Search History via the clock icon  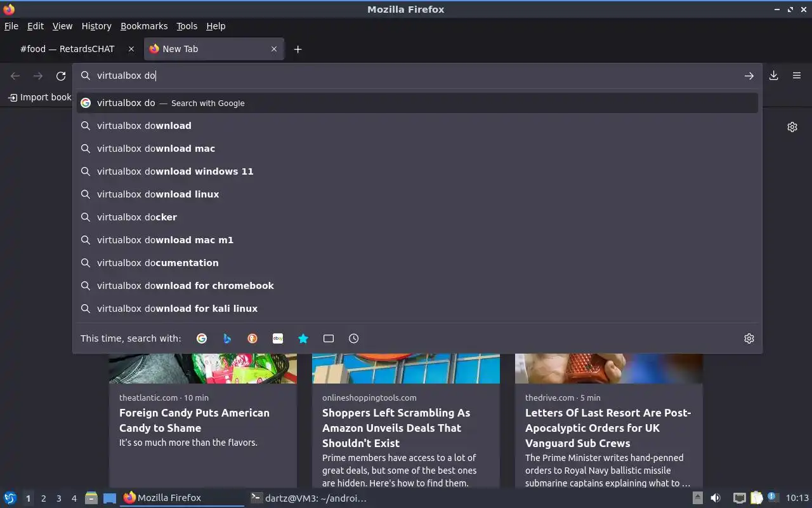click(354, 338)
